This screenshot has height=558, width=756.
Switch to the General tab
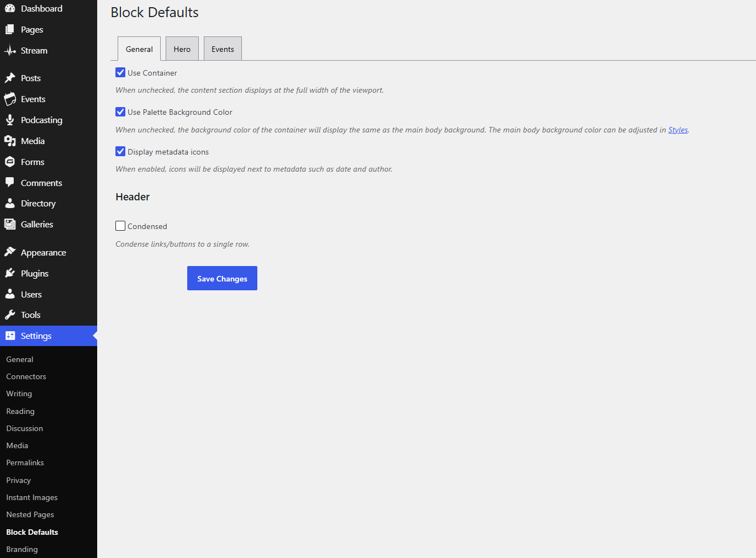pos(139,49)
